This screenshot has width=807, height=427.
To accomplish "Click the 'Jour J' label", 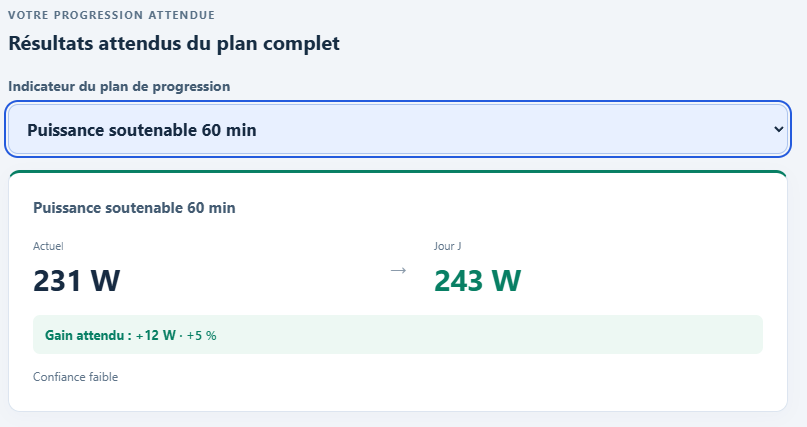I will 447,246.
